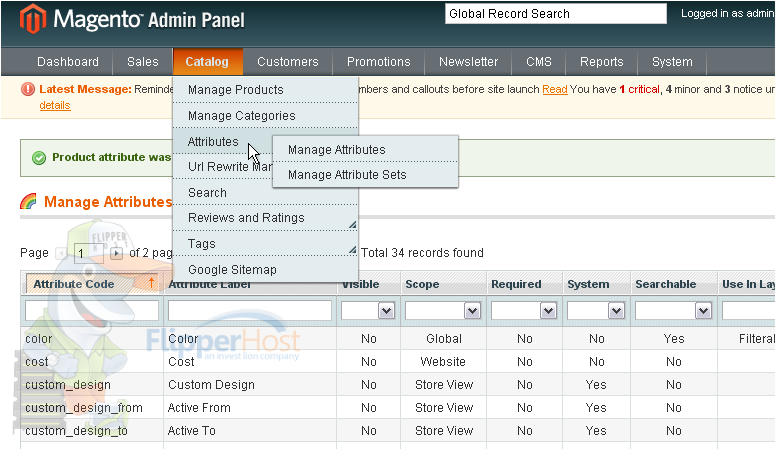Open the Customers menu
This screenshot has height=450, width=776.
[288, 62]
